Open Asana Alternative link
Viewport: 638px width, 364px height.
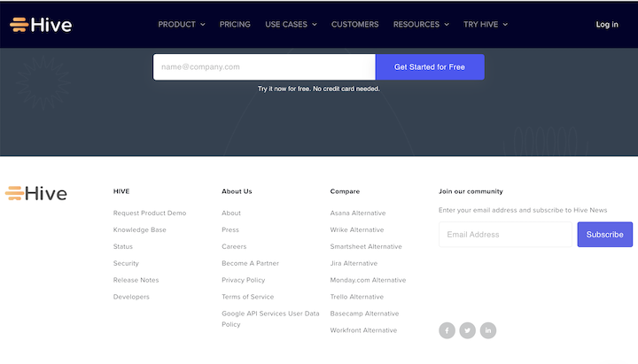tap(358, 213)
